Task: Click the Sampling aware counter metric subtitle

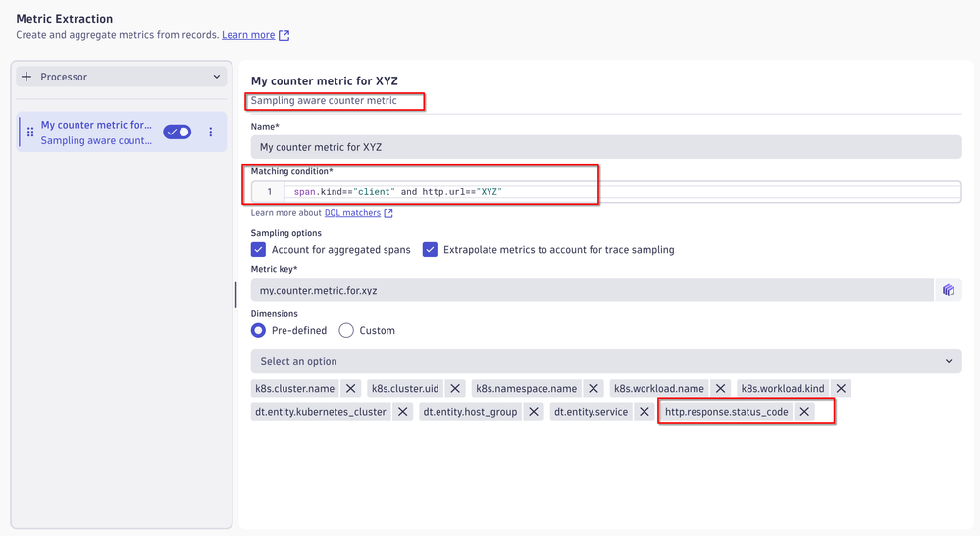Action: point(324,101)
